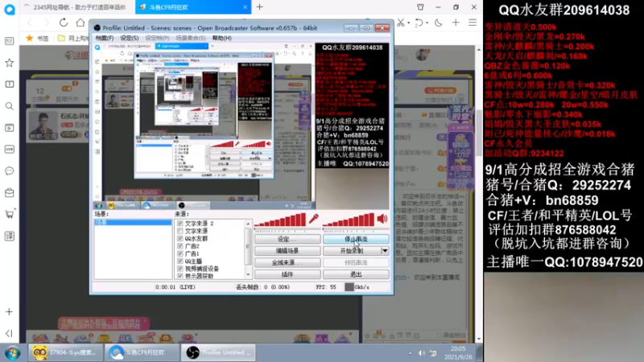Mute the OBS microphone icon
Screen dimensions: 644x362
tap(314, 219)
